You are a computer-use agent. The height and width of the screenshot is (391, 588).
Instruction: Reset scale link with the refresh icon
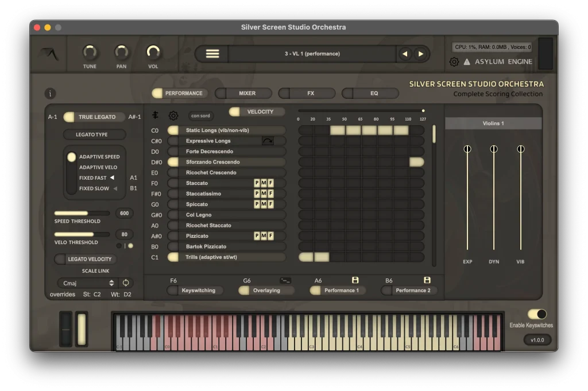point(126,283)
